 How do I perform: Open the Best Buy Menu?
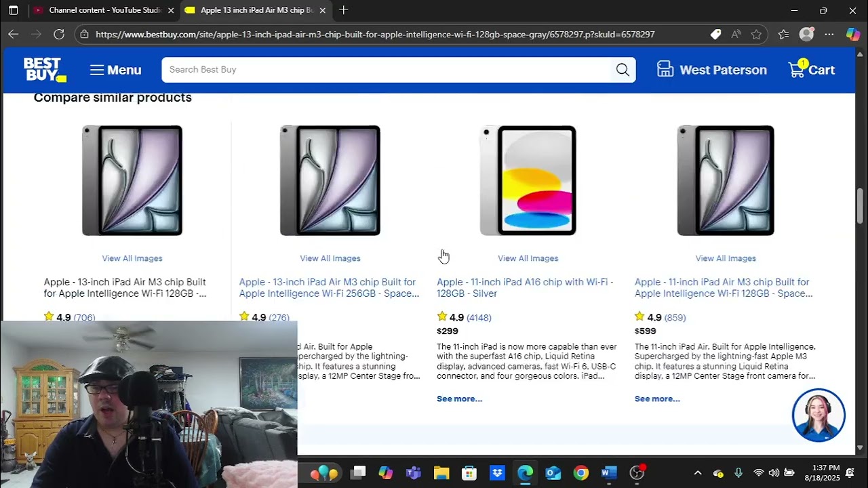[115, 70]
